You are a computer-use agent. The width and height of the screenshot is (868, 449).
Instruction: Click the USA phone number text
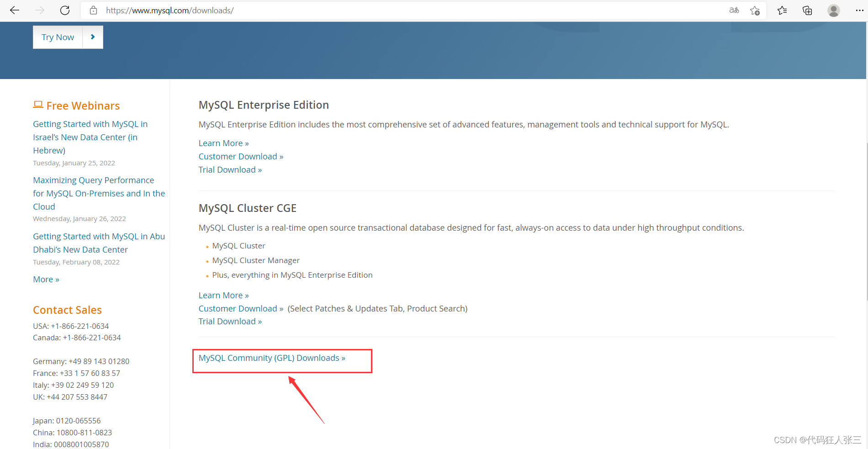coord(71,326)
